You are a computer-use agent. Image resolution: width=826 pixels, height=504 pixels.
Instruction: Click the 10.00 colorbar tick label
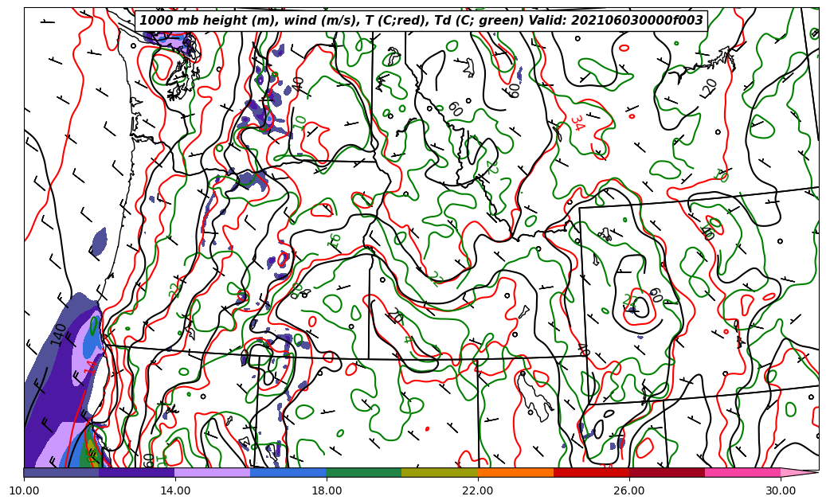point(24,490)
